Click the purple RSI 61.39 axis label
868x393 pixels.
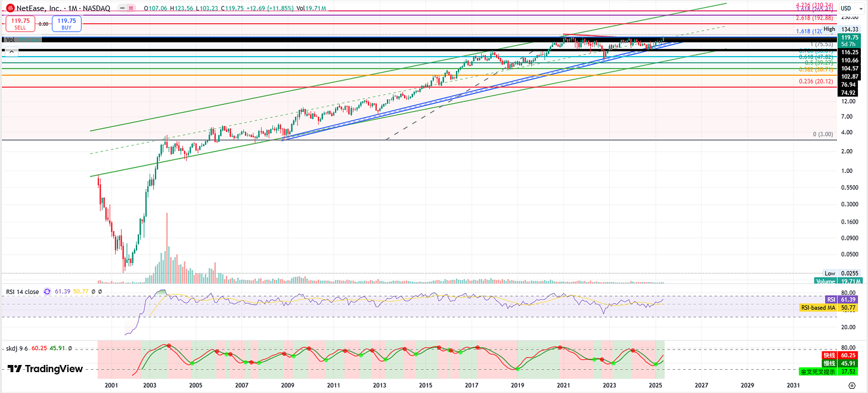(x=842, y=299)
